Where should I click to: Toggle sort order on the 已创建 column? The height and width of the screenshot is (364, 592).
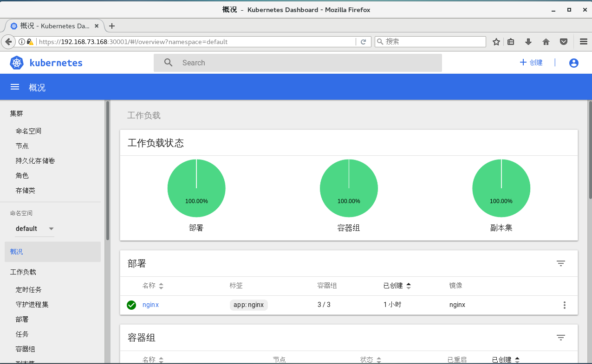pos(397,286)
